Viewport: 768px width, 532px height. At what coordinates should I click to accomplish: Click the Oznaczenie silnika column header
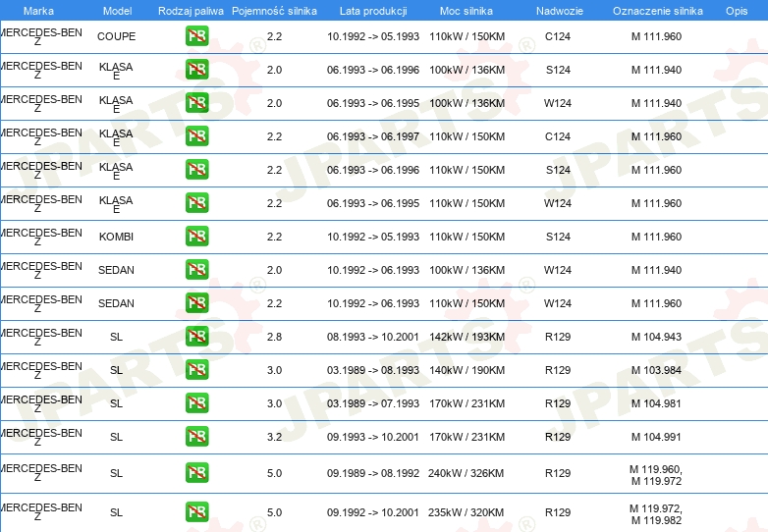pos(658,11)
